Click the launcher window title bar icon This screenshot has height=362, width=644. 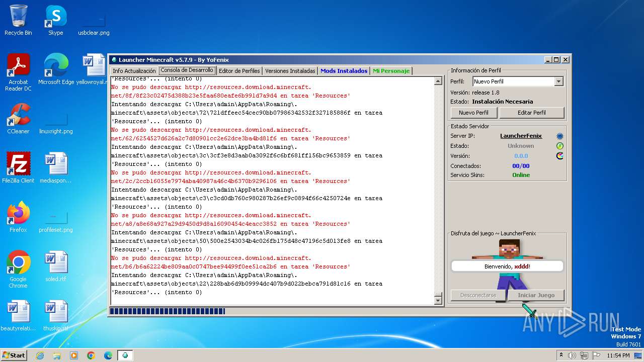[114, 60]
